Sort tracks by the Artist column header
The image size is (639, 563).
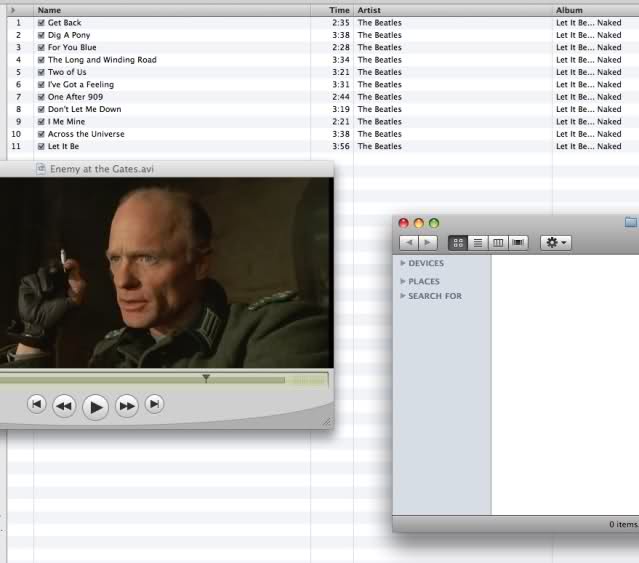coord(453,10)
